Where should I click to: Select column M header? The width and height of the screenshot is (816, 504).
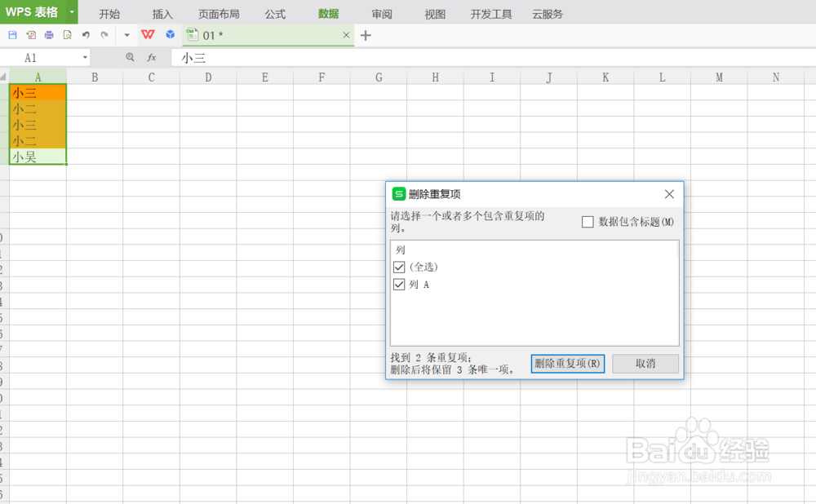[x=719, y=77]
